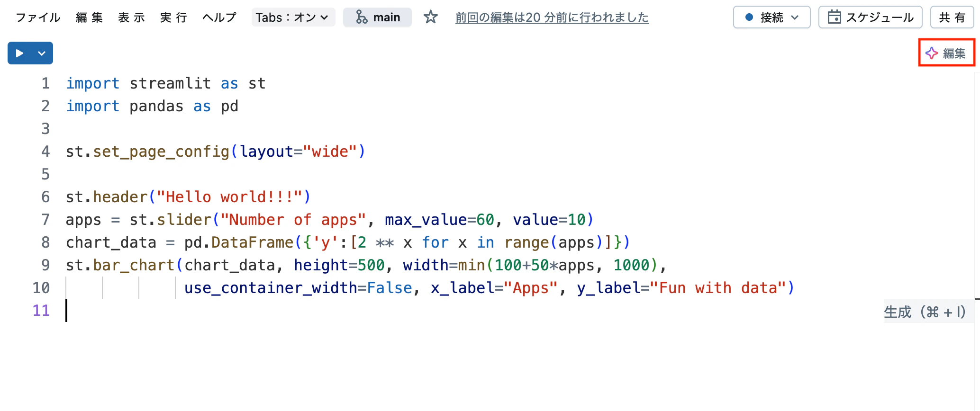This screenshot has width=980, height=411.
Task: Click the 生成 (⌘ + I) hint
Action: point(925,312)
